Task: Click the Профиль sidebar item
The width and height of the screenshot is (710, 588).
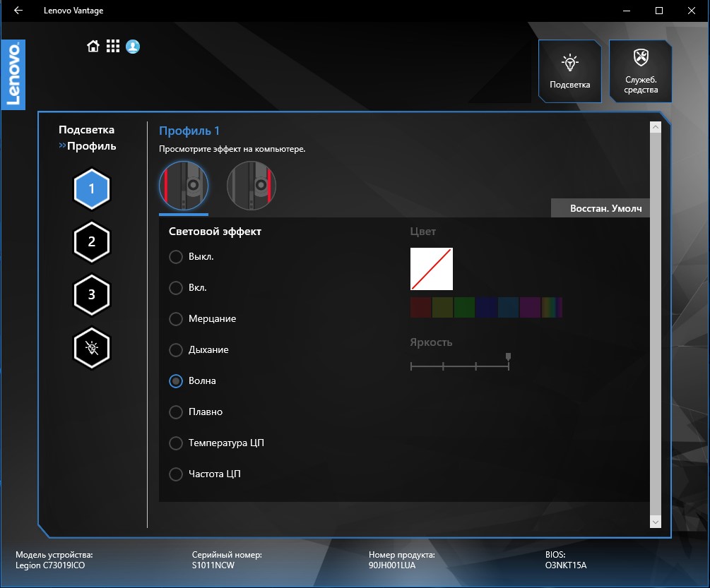Action: (91, 146)
